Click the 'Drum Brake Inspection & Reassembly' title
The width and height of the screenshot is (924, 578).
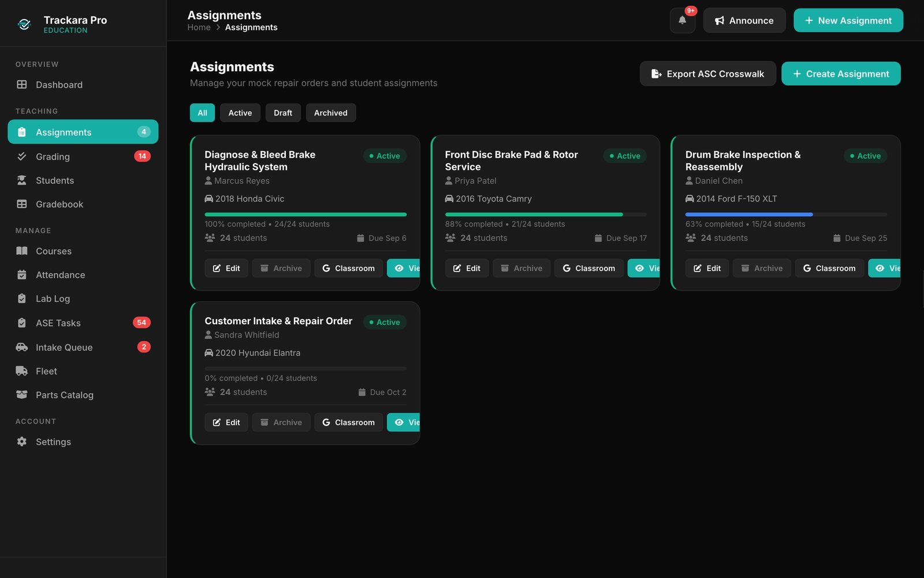pyautogui.click(x=743, y=161)
